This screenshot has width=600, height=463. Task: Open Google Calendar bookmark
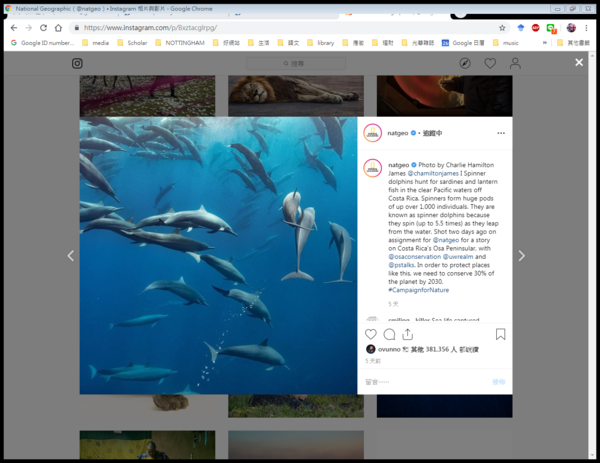pyautogui.click(x=463, y=43)
